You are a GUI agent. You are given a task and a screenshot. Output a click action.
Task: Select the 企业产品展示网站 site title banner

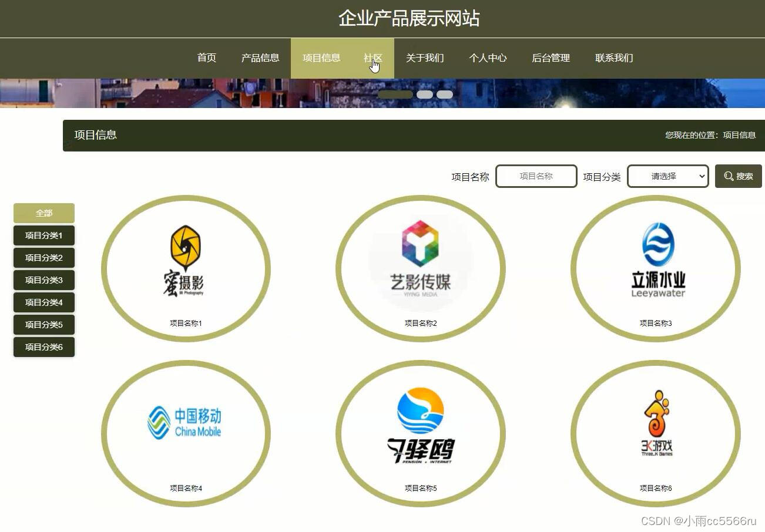pyautogui.click(x=409, y=18)
